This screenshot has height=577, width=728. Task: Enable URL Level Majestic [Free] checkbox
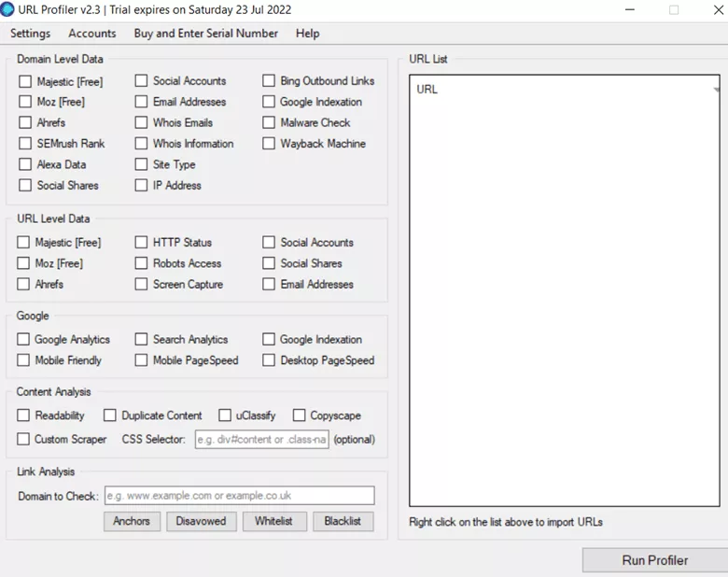pos(23,243)
